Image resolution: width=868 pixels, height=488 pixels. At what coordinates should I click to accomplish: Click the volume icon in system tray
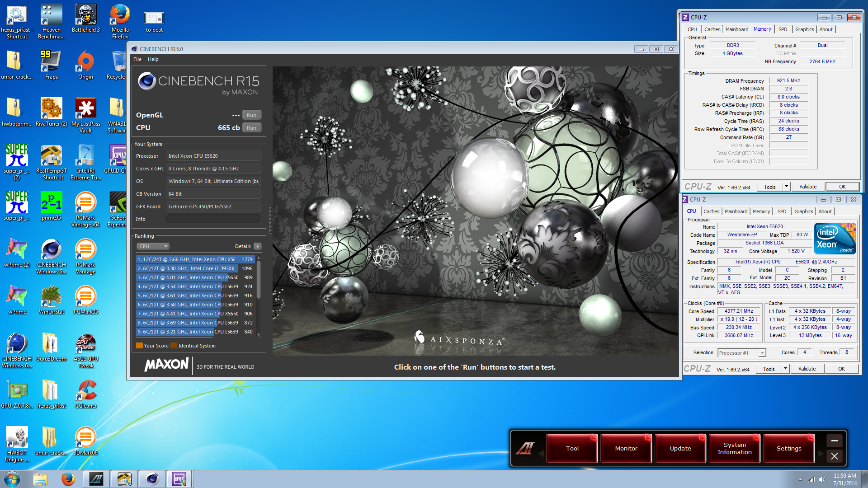point(822,479)
